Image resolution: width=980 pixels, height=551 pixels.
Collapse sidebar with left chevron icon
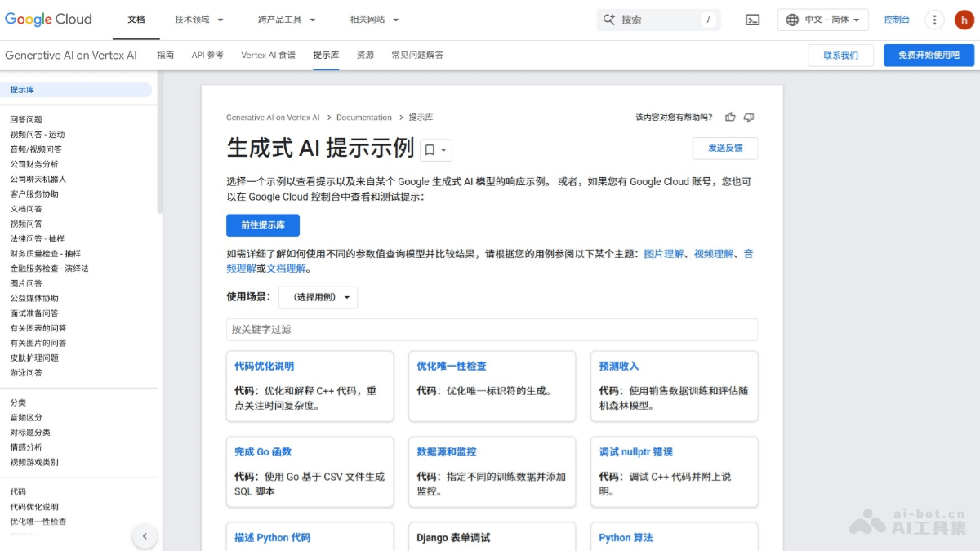click(145, 536)
